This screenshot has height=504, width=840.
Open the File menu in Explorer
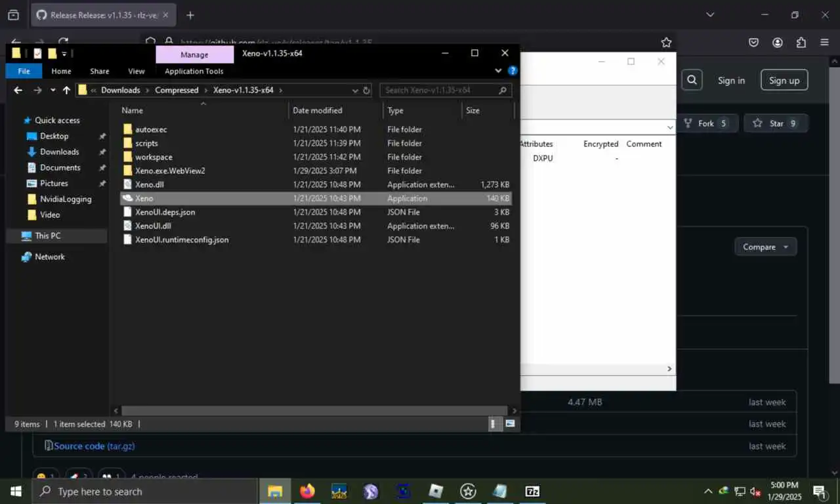pyautogui.click(x=24, y=71)
